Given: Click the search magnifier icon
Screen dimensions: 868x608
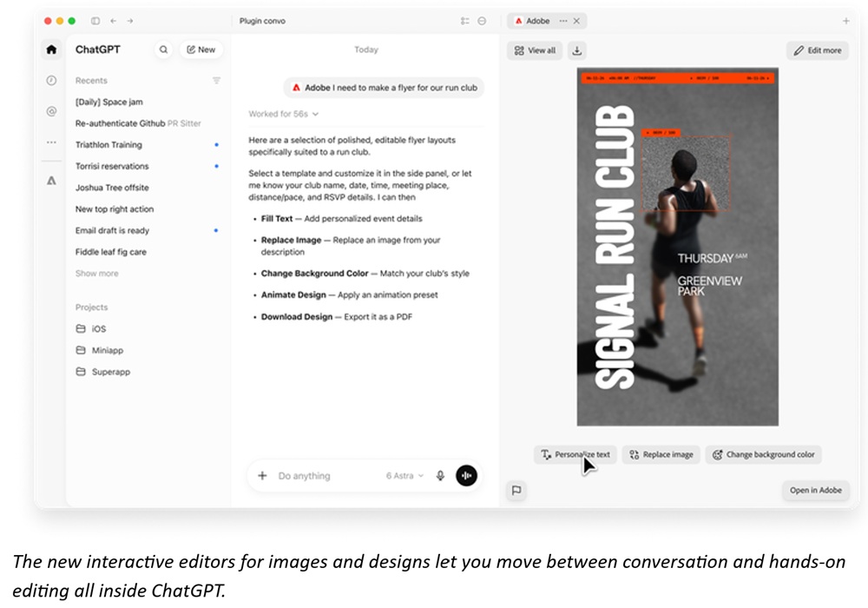Looking at the screenshot, I should (x=163, y=50).
